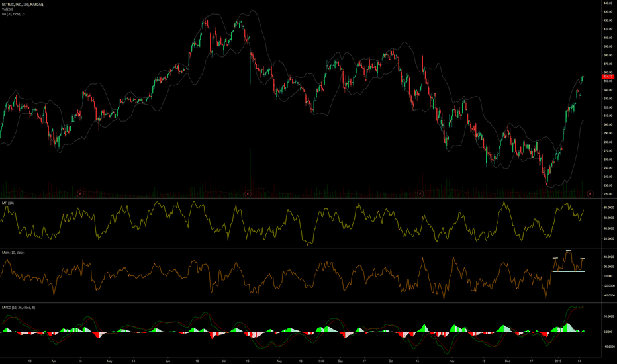
Task: Click the 2019 label on time axis
Action: [557, 361]
